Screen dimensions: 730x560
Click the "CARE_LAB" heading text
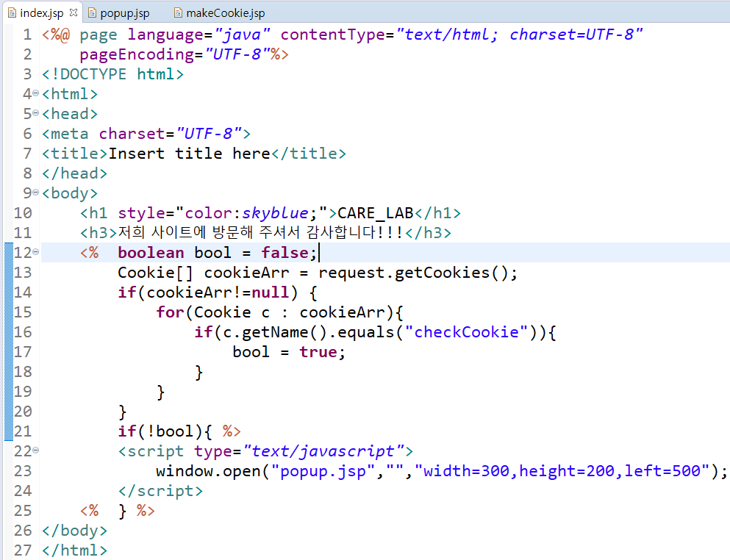coord(375,213)
